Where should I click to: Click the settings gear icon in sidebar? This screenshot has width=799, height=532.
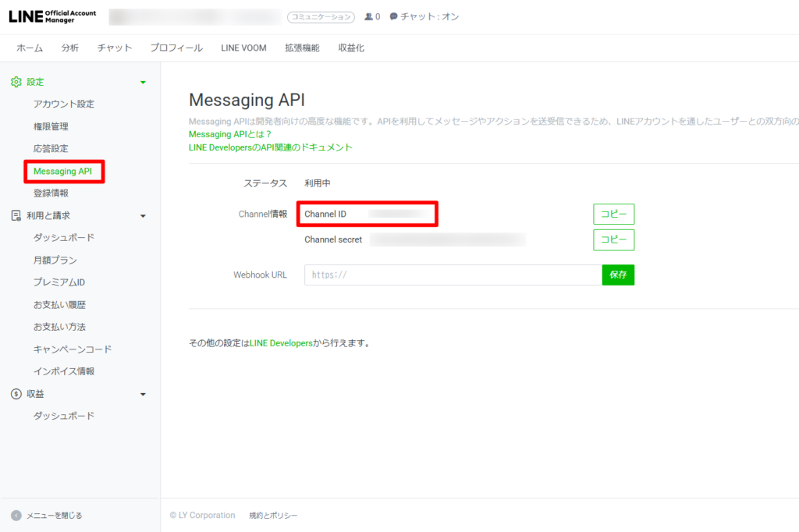[x=16, y=82]
